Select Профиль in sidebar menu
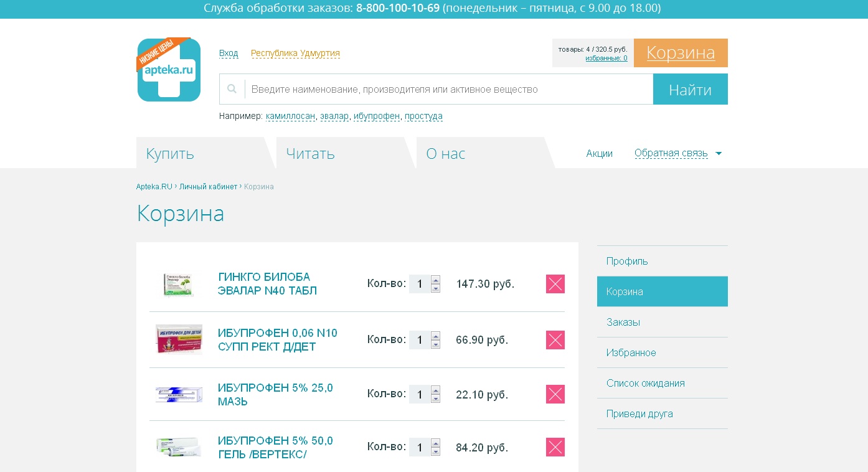Screen dimensions: 868x472 coord(663,261)
